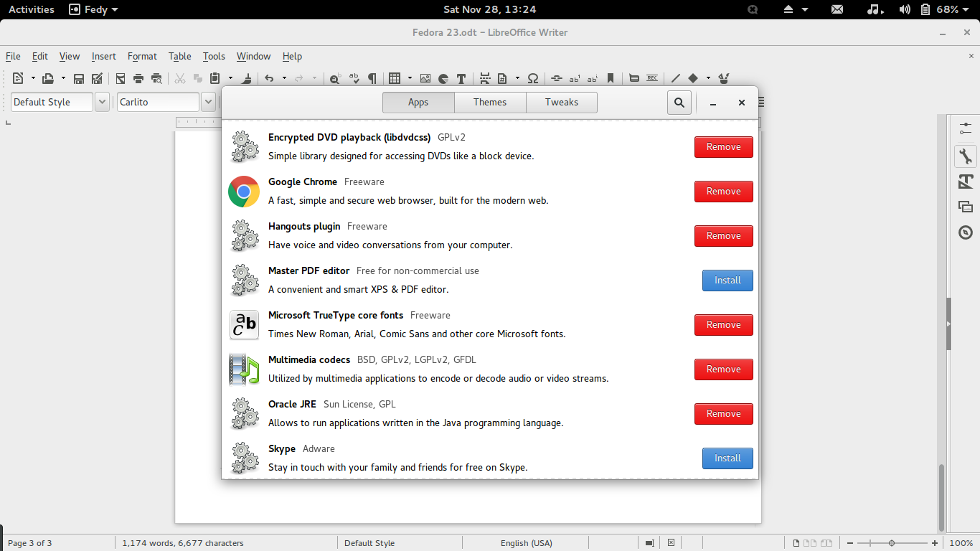Open the Insert Field dropdown arrow
The image size is (980, 551).
[517, 78]
